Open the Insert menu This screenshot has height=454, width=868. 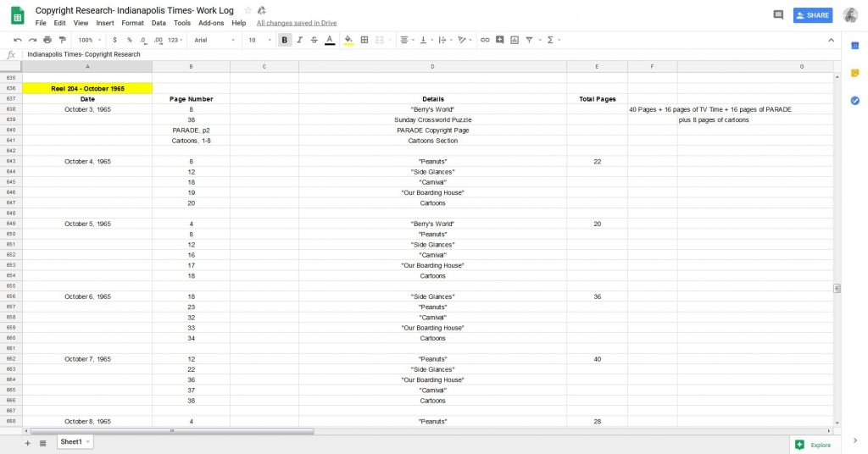pos(104,23)
